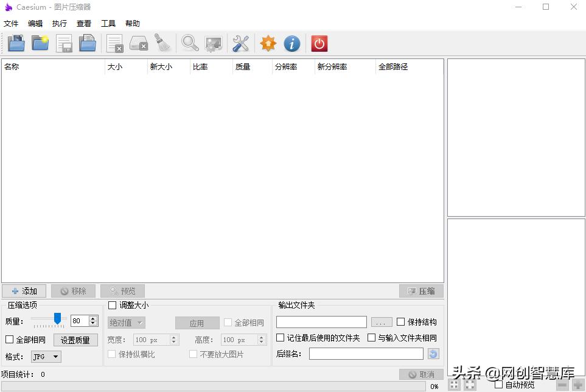Sort by the 新大小 column header
This screenshot has height=392, width=586.
(169, 67)
